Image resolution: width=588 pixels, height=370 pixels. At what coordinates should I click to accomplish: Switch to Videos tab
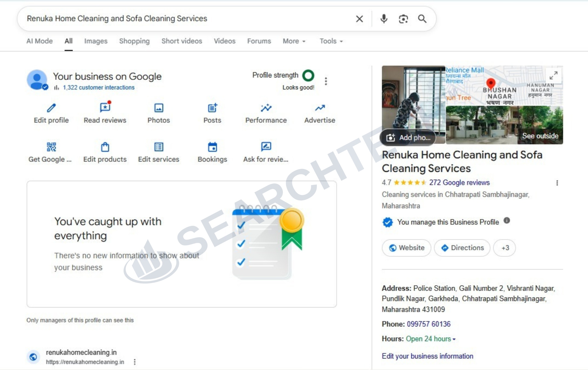[x=225, y=41]
